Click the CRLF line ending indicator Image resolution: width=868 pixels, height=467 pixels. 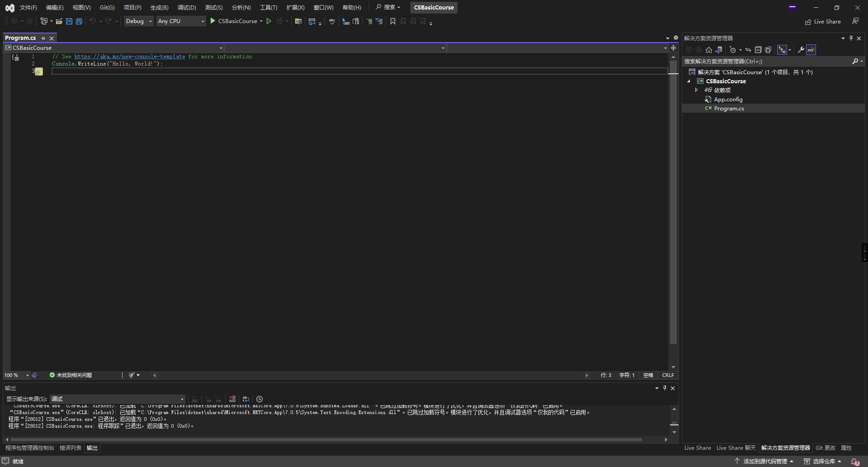tap(668, 375)
